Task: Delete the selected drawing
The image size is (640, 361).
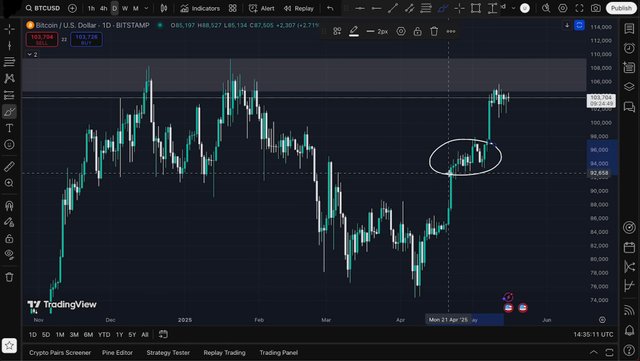Action: (x=434, y=31)
